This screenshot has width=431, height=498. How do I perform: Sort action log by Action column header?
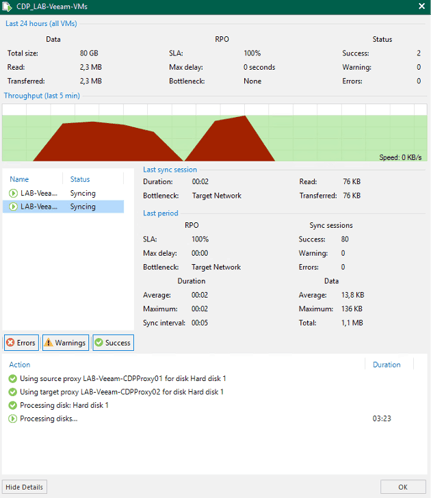click(19, 365)
